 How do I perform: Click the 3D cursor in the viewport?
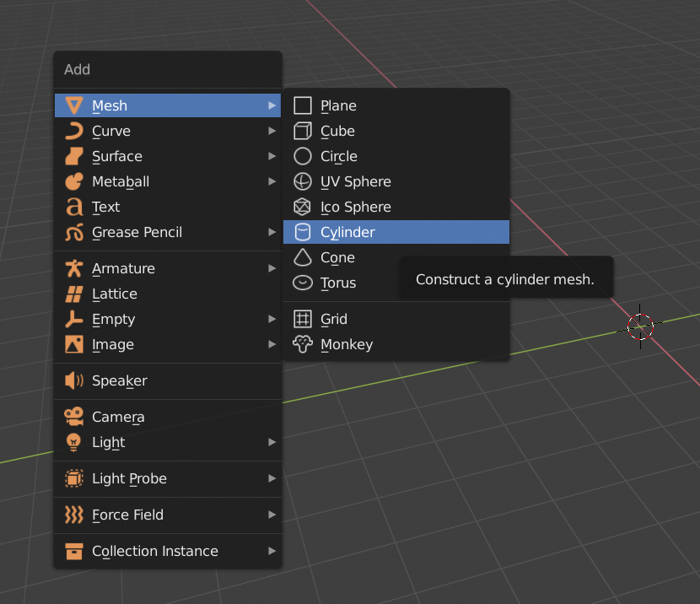coord(640,326)
